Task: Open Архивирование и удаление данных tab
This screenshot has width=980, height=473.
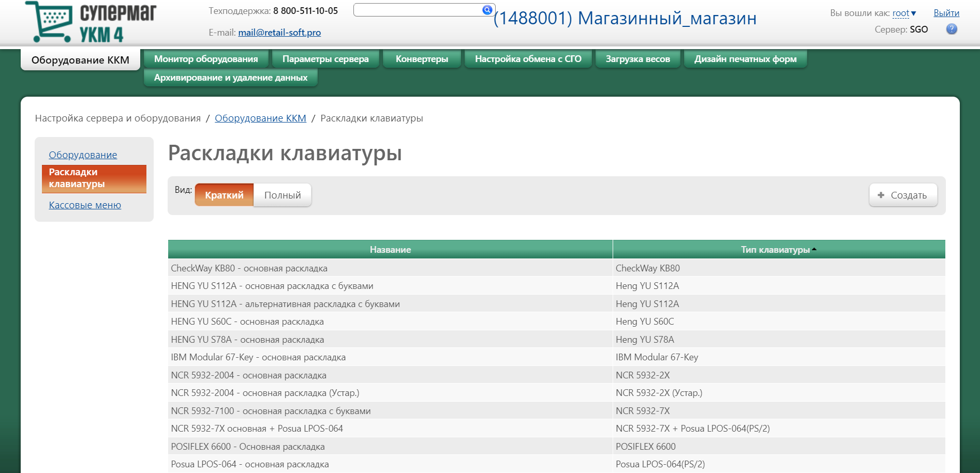Action: [x=231, y=78]
